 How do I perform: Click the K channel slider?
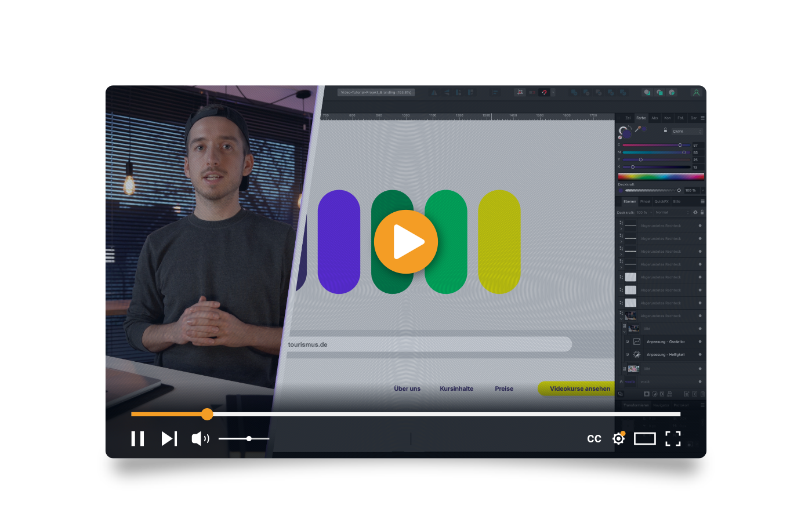click(657, 167)
